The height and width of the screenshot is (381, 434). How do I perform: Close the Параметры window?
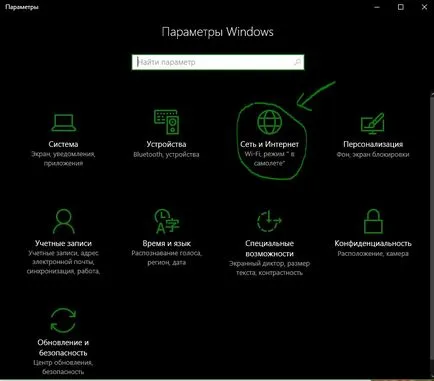(424, 7)
